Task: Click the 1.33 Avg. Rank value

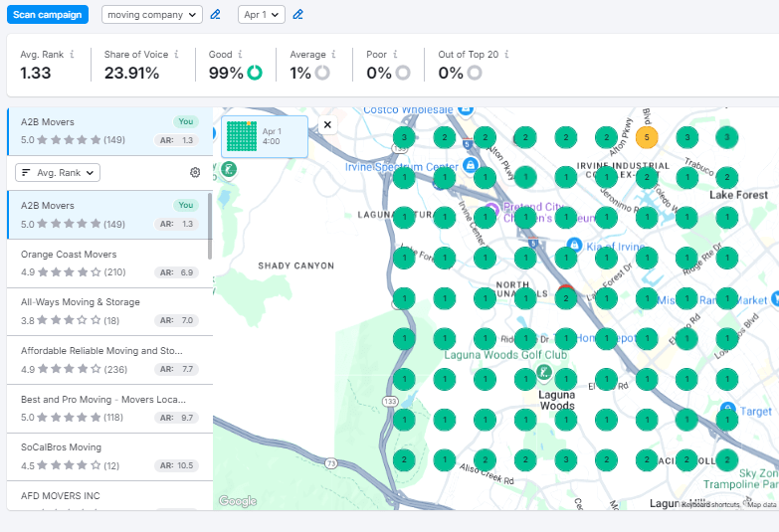Action: (36, 73)
